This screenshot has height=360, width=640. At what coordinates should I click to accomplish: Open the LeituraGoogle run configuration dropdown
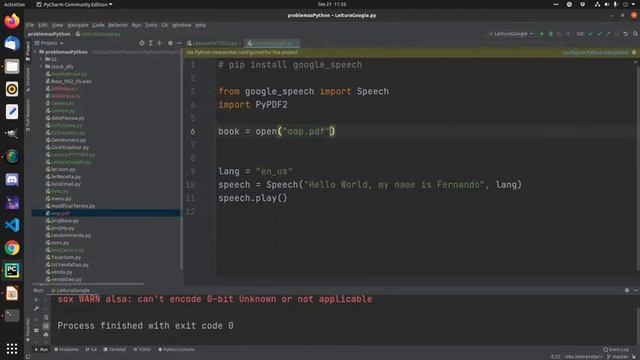511,34
